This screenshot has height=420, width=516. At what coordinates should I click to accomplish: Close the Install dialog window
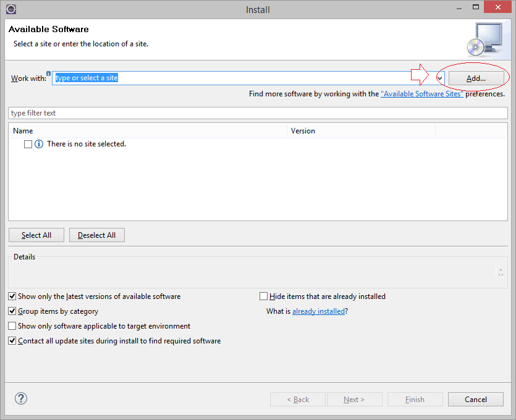coord(497,7)
